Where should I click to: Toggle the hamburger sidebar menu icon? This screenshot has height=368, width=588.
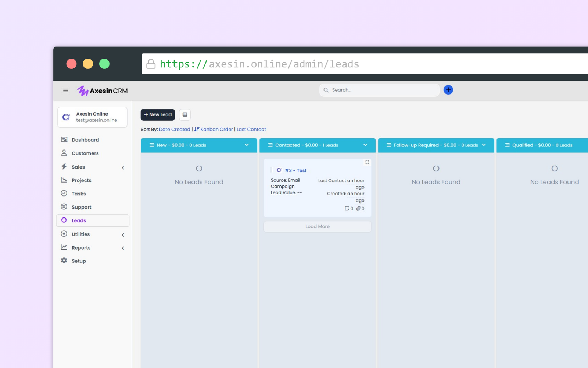(65, 91)
